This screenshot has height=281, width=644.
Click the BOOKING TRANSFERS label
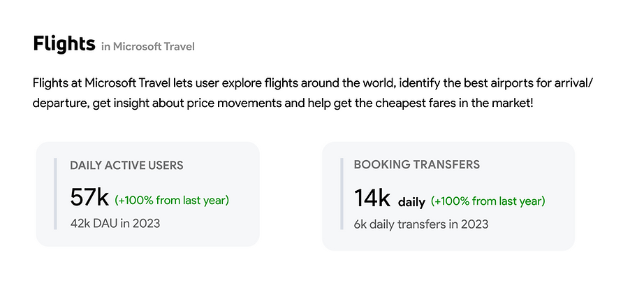coord(417,164)
